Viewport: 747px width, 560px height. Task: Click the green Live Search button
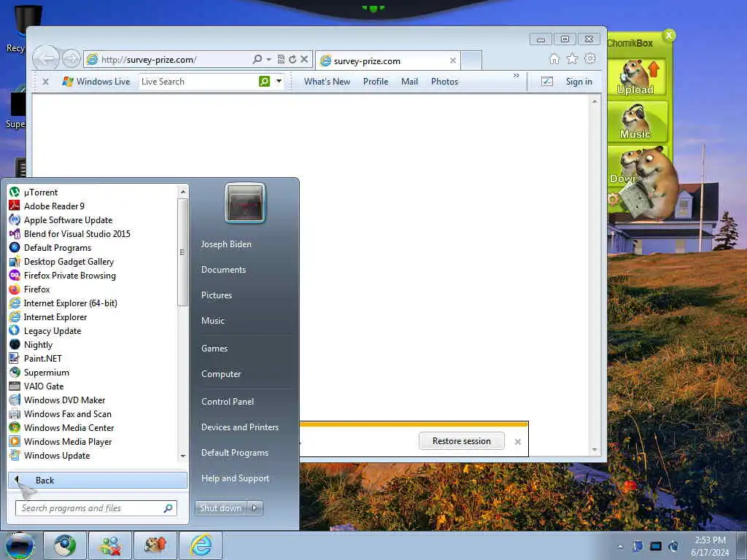coord(264,82)
